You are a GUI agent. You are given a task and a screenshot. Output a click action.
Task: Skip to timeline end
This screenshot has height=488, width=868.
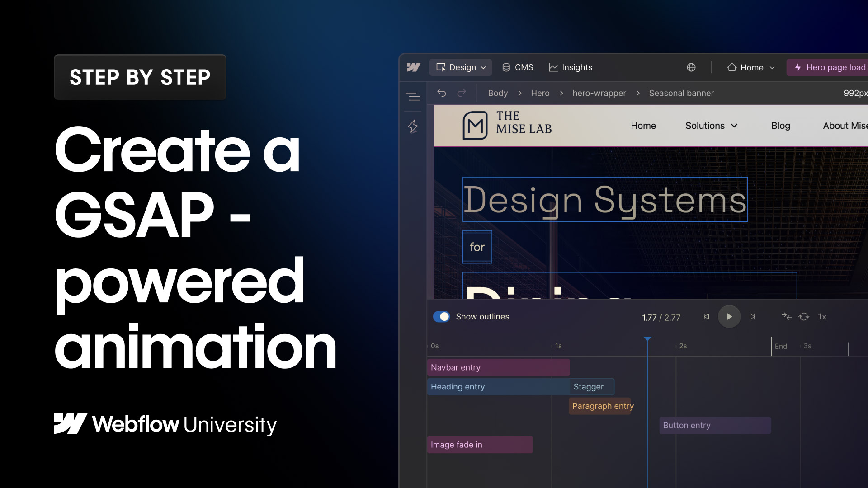[752, 317]
